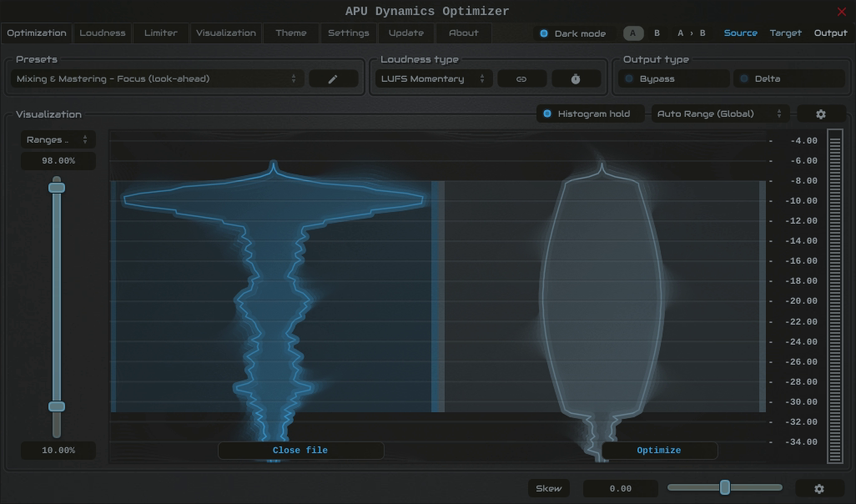The width and height of the screenshot is (856, 504).
Task: Open the Update tab
Action: pos(406,33)
